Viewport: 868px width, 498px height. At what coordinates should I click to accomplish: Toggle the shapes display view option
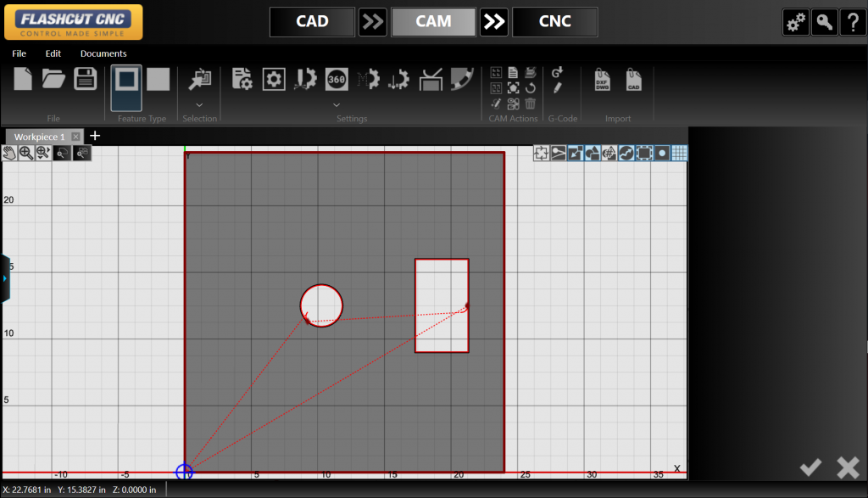coord(593,153)
